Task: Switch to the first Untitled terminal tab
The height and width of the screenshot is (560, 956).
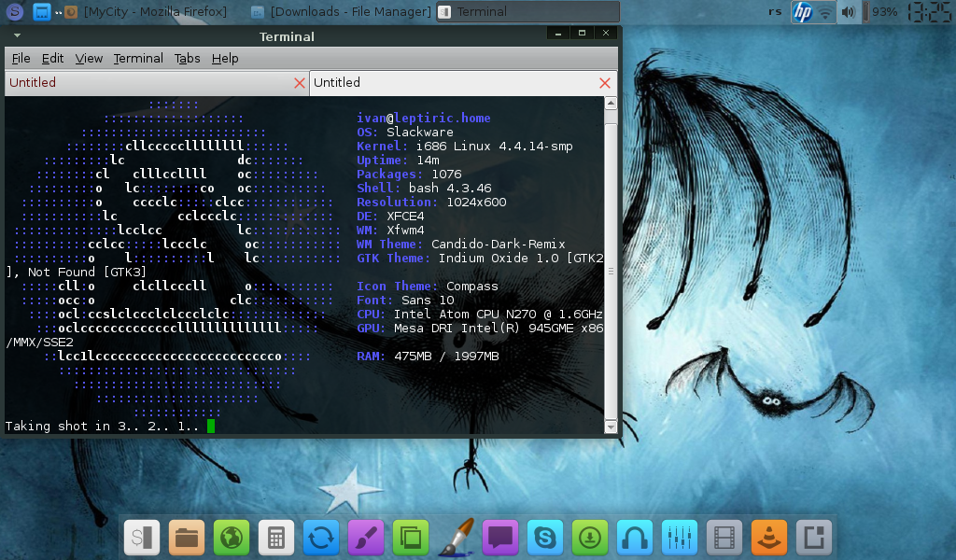Action: (x=149, y=83)
